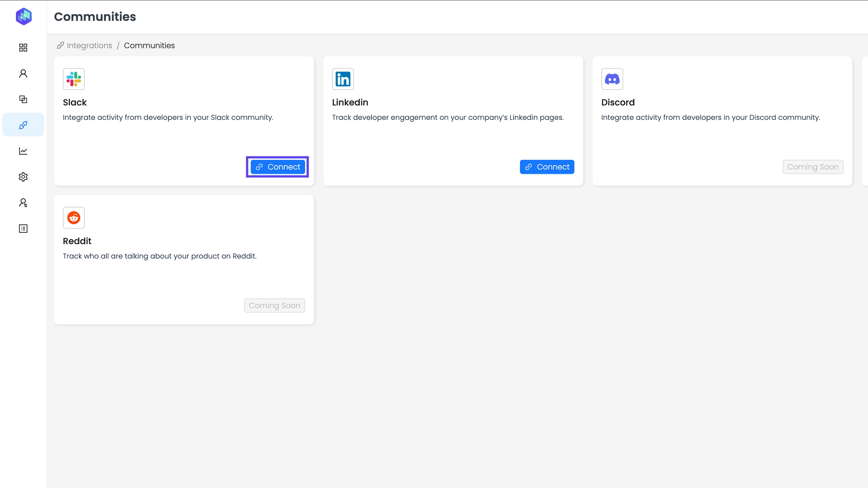The image size is (868, 488).
Task: Click the Communities breadcrumb item
Action: pyautogui.click(x=149, y=46)
